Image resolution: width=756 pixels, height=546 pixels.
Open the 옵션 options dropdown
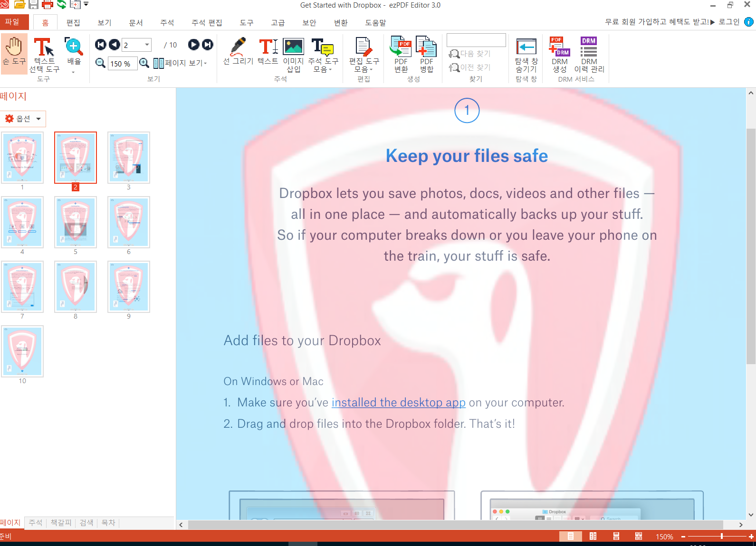pyautogui.click(x=23, y=119)
